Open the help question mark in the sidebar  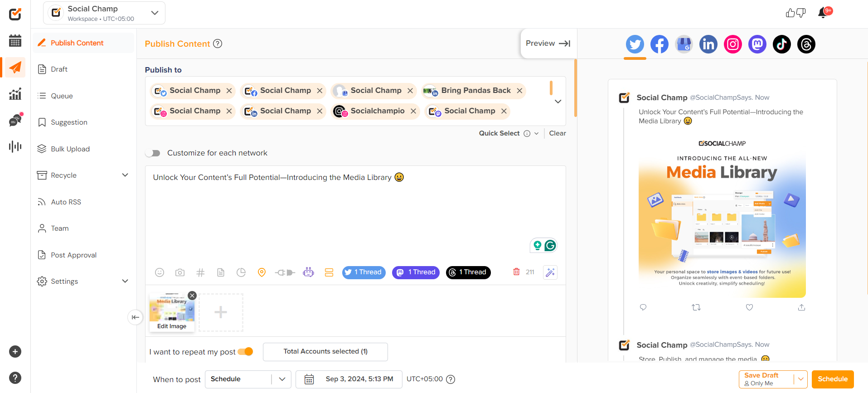coord(15,378)
